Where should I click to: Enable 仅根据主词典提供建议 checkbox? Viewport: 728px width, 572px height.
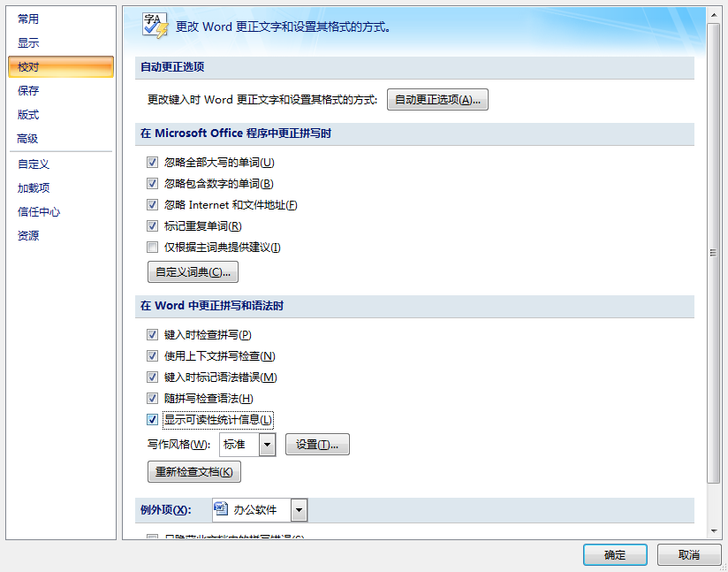click(152, 248)
